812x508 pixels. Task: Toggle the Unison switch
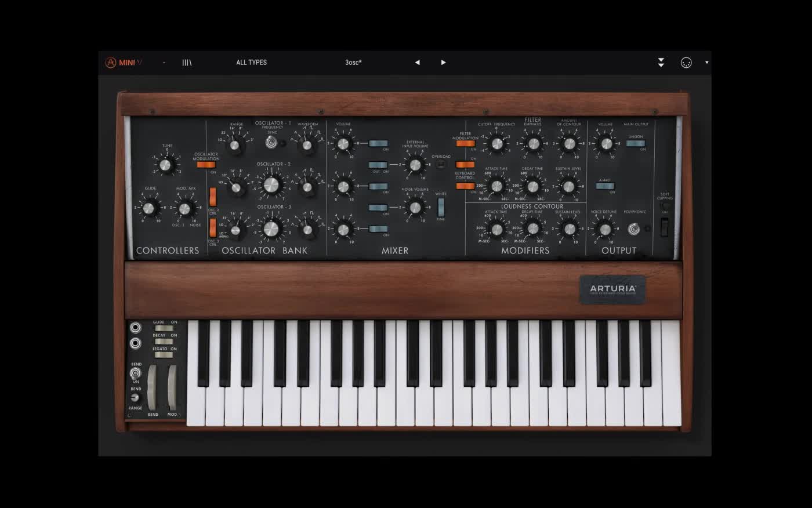click(636, 143)
